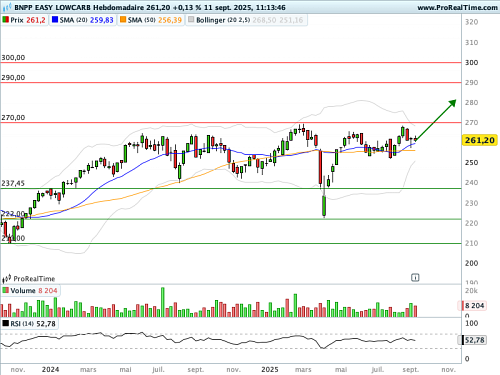
Task: Select the 2024 year label on timeline
Action: click(50, 369)
